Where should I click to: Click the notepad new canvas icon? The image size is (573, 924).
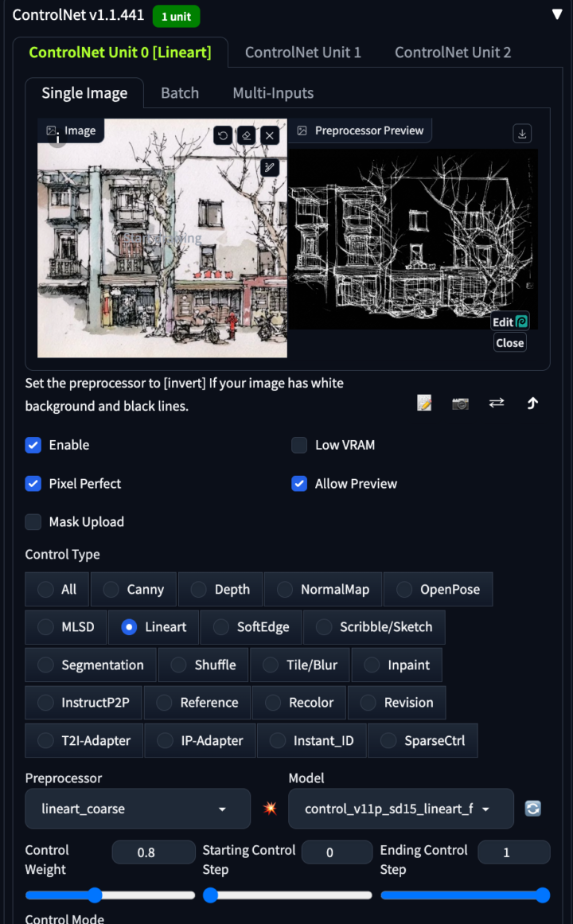point(424,404)
